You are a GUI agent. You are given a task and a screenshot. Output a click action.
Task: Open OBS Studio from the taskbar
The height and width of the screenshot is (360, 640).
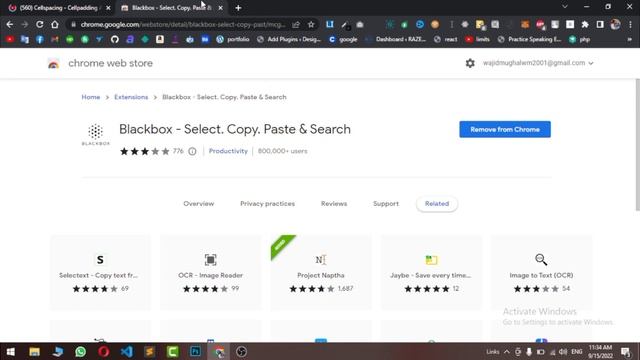point(241,351)
